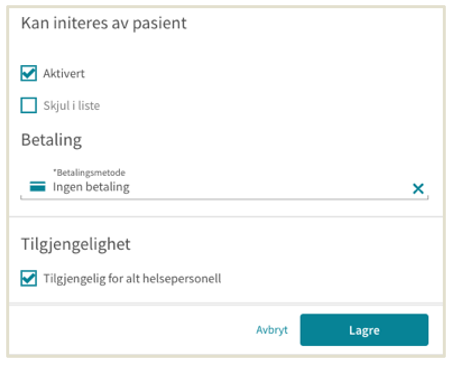Screen dimensions: 450x366
Task: Enable the Skjul i liste checkbox
Action: point(29,105)
